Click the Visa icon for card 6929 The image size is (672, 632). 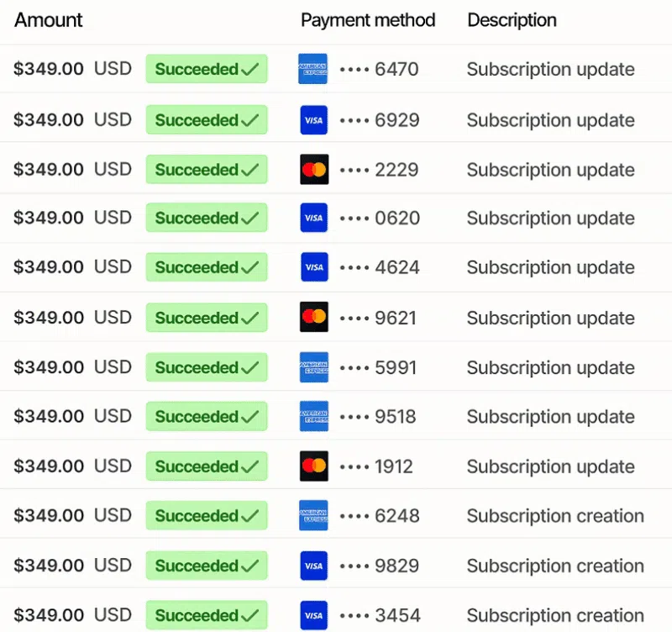point(313,120)
